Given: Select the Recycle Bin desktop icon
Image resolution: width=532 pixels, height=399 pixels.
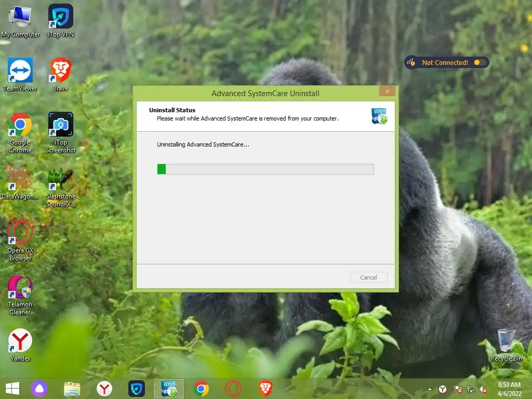Looking at the screenshot, I should pos(506,345).
